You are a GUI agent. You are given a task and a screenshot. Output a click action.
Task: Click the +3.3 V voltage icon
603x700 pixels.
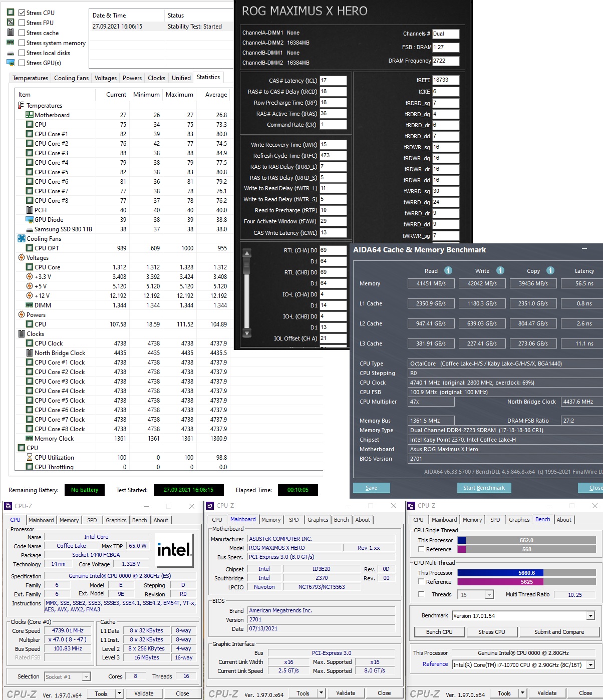30,276
